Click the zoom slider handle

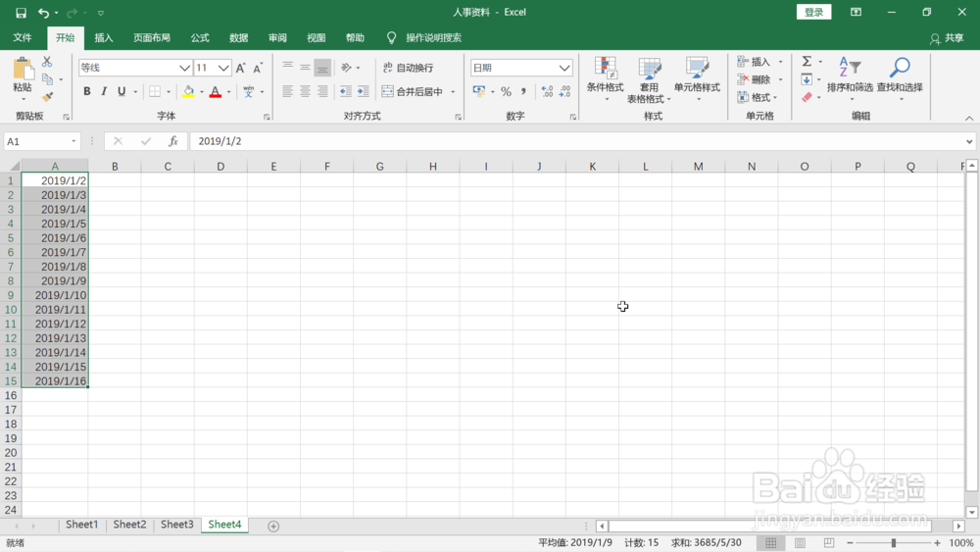point(894,542)
